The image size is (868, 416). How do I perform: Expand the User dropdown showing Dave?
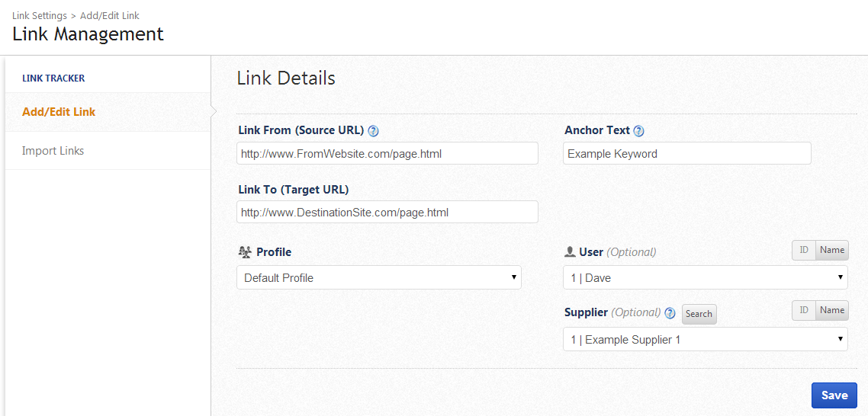point(706,278)
